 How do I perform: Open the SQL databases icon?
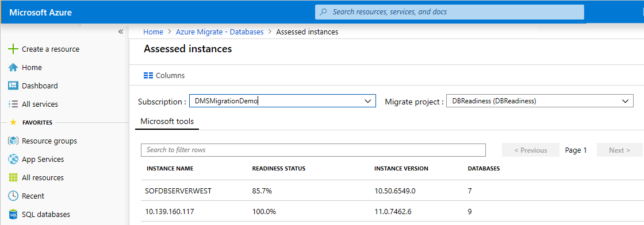click(13, 214)
